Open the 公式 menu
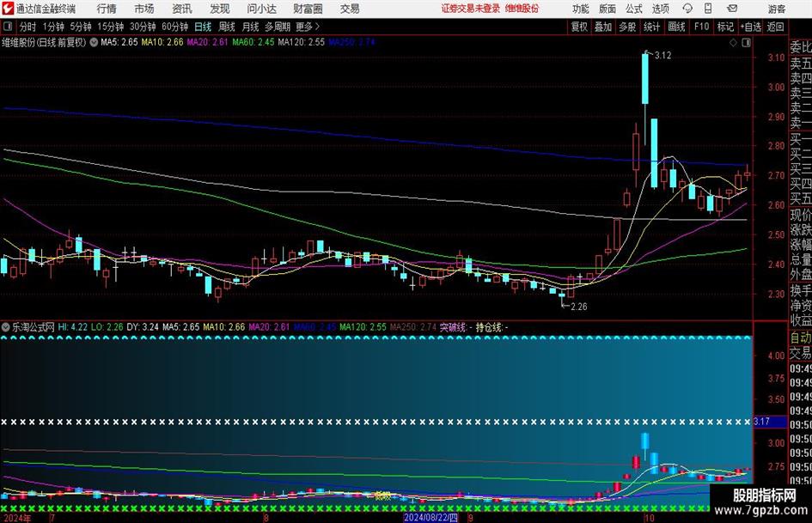The width and height of the screenshot is (812, 523). point(634,9)
